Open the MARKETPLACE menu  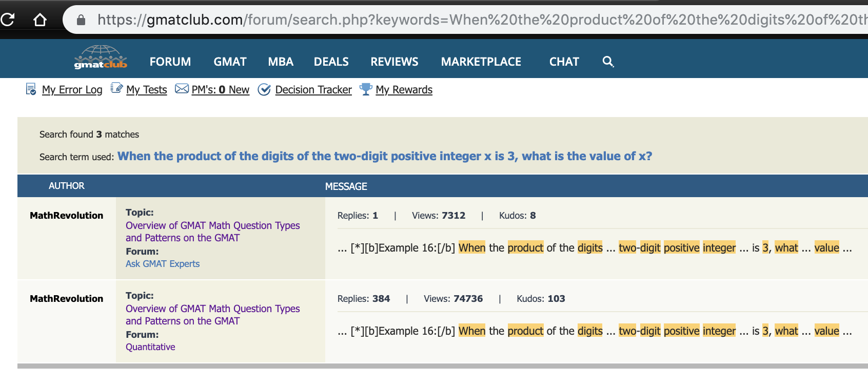pyautogui.click(x=481, y=62)
